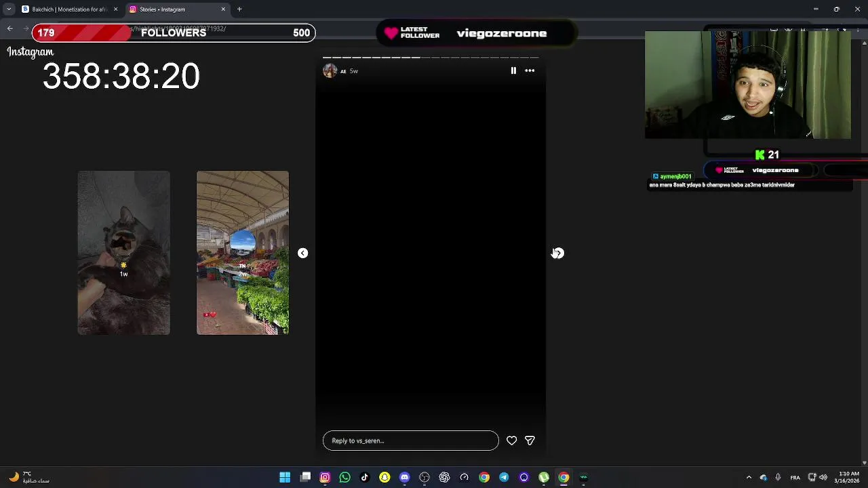The image size is (868, 488).
Task: Open OBS Studio from the taskbar
Action: pyautogui.click(x=425, y=477)
